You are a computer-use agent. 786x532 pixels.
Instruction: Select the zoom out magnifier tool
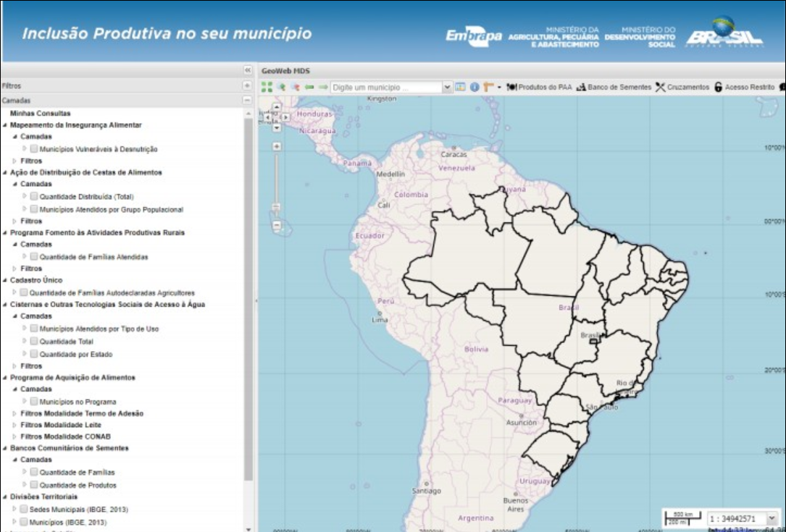tap(296, 87)
